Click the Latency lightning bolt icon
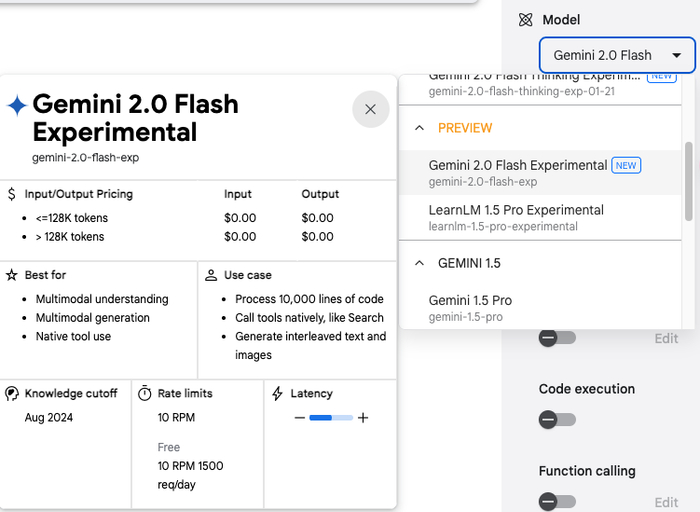This screenshot has width=700, height=512. pos(278,394)
